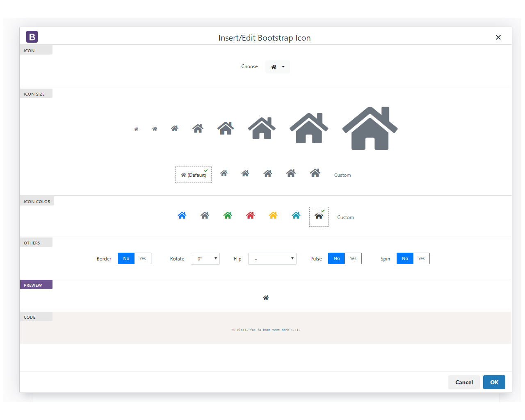Click the purple Bootstrap B logo
Screen dimensions: 525x420
tap(32, 37)
